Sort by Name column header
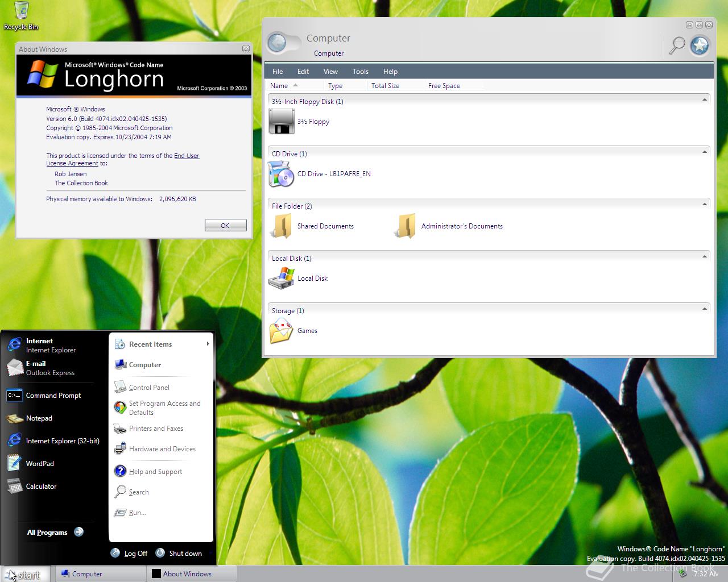 click(295, 85)
